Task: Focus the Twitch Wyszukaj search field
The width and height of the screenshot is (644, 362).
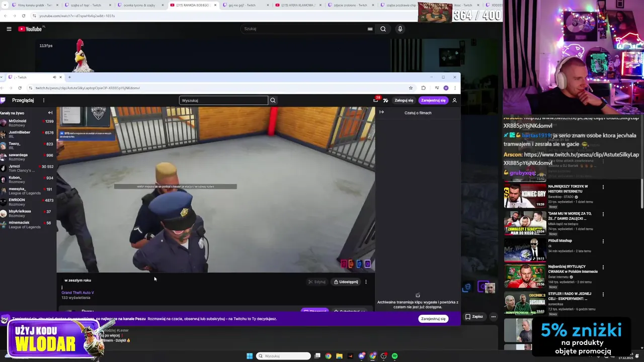Action: pos(223,101)
